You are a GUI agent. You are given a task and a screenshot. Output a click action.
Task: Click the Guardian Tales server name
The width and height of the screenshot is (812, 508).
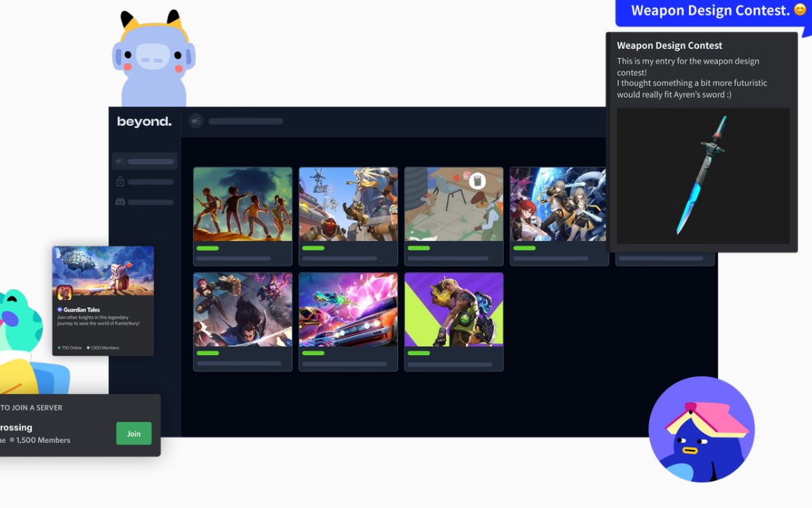(81, 309)
